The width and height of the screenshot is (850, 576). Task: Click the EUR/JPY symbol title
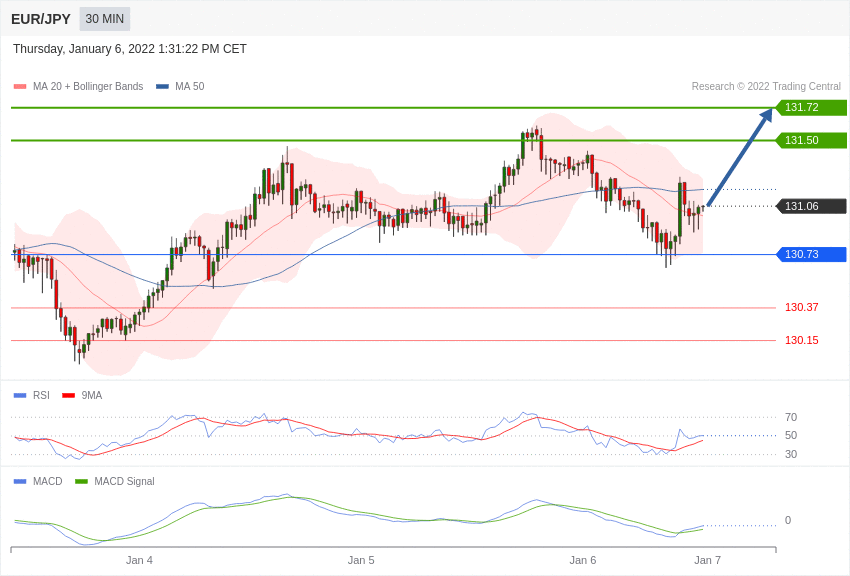41,19
